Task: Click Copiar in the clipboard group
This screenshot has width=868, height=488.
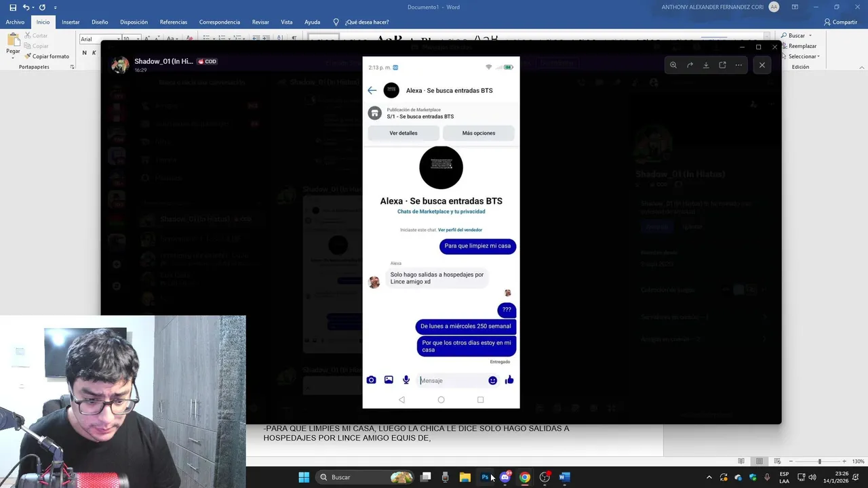Action: click(x=36, y=45)
